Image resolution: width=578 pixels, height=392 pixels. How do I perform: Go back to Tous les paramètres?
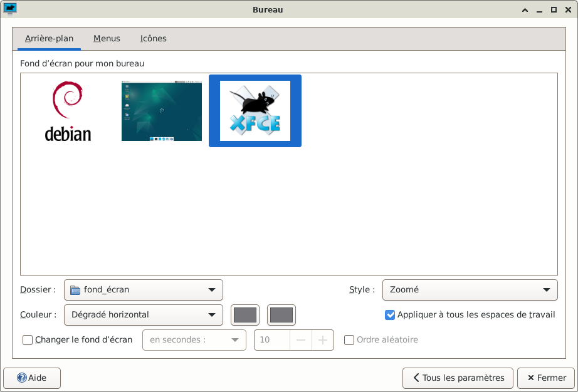[458, 378]
